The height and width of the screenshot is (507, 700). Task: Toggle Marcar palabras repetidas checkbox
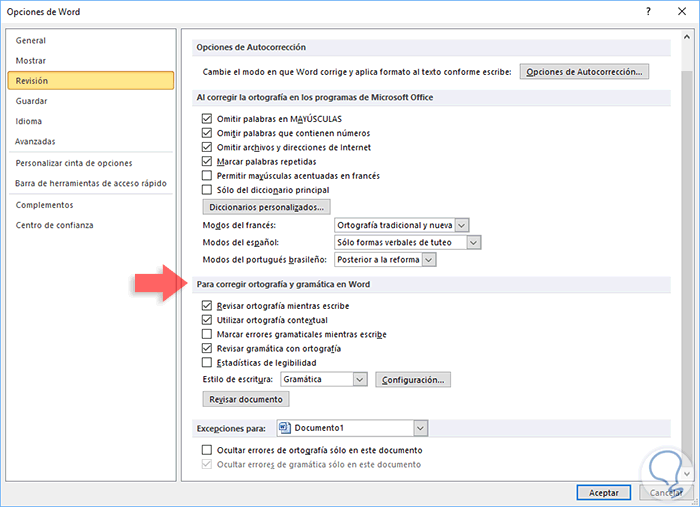tap(207, 161)
